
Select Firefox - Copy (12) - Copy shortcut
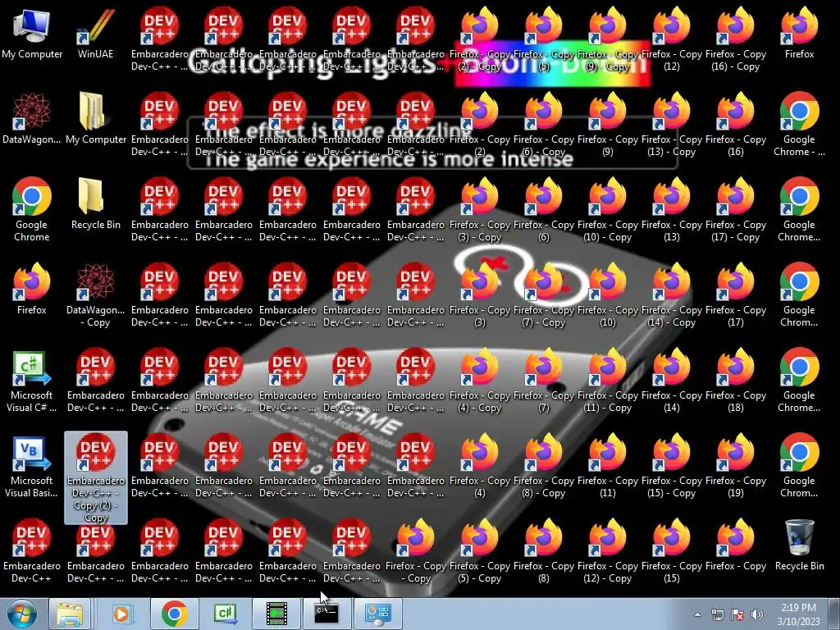point(608,550)
